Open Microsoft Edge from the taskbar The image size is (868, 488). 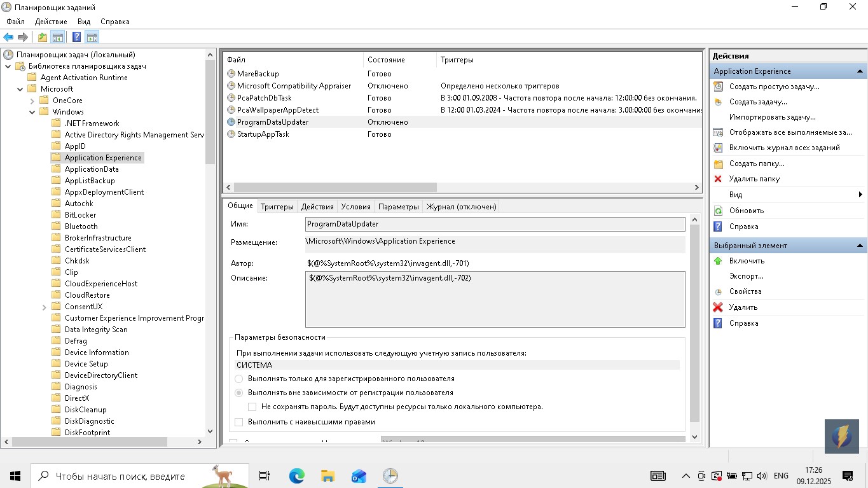[x=296, y=476]
